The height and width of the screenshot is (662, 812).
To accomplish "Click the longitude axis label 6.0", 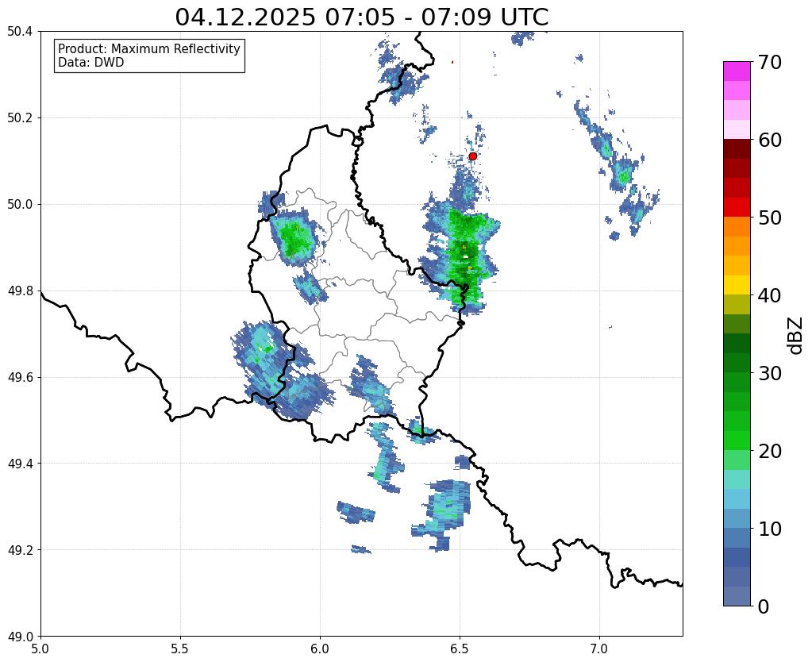I will [320, 649].
